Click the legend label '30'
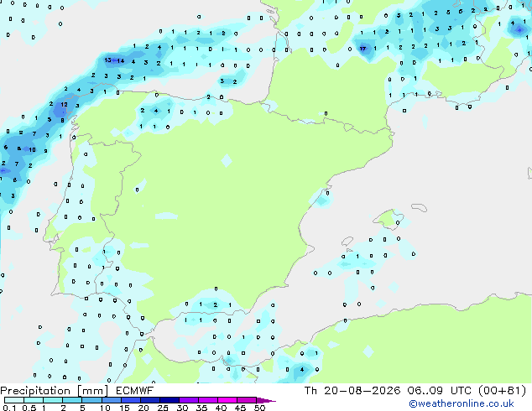 coord(182,408)
